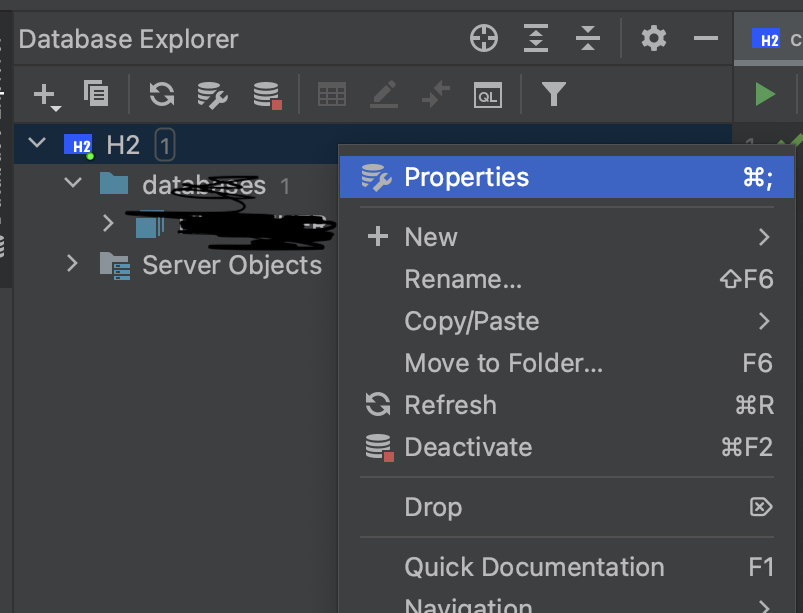The image size is (803, 613).
Task: Choose Move to Folder... menu item
Action: pyautogui.click(x=567, y=363)
